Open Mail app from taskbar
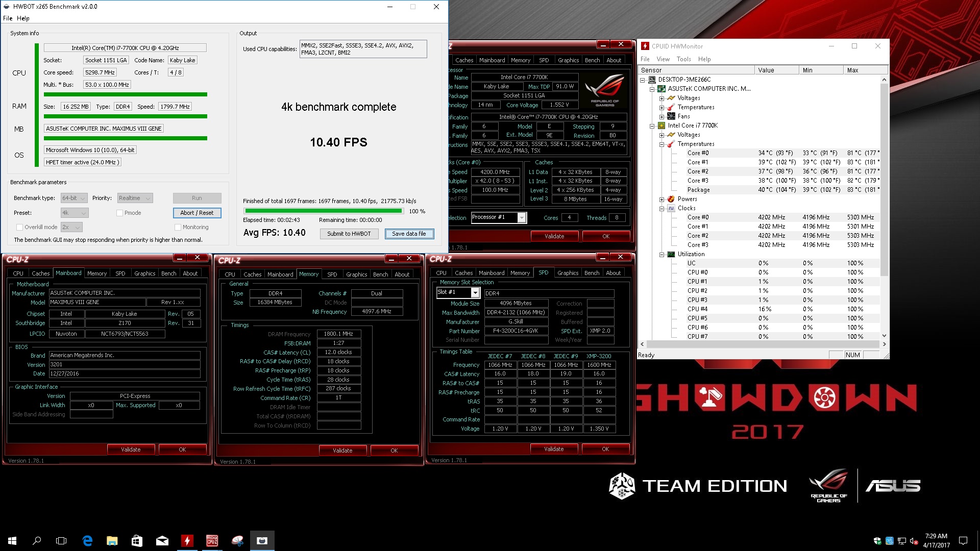The image size is (980, 551). tap(162, 540)
